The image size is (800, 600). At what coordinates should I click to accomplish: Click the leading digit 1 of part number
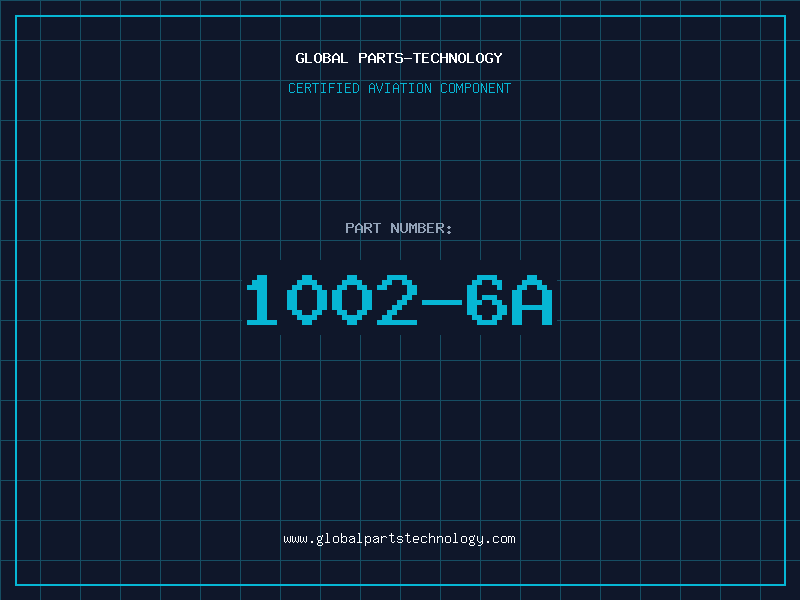pyautogui.click(x=262, y=299)
